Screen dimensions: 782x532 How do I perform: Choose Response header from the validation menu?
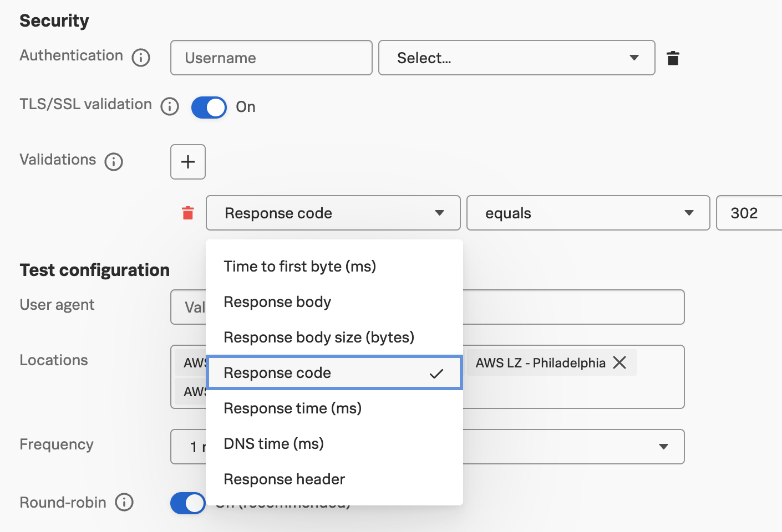pyautogui.click(x=284, y=479)
